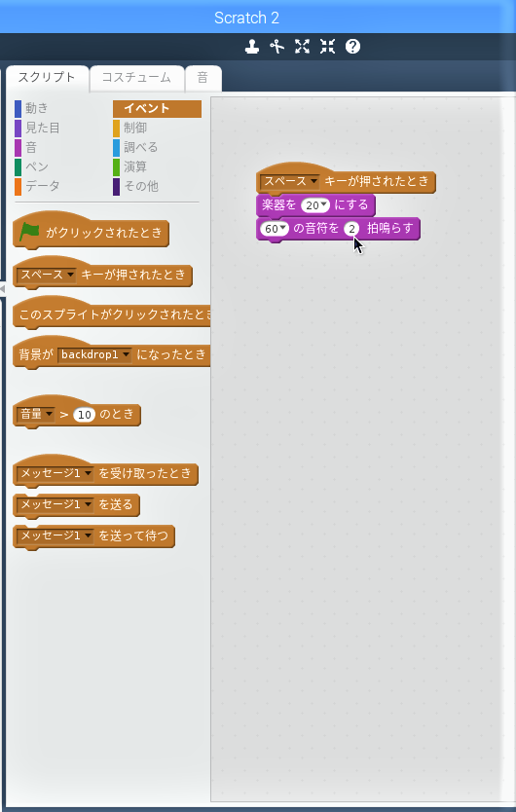Select the Shrink sprite tool
The image size is (516, 812).
(x=327, y=47)
